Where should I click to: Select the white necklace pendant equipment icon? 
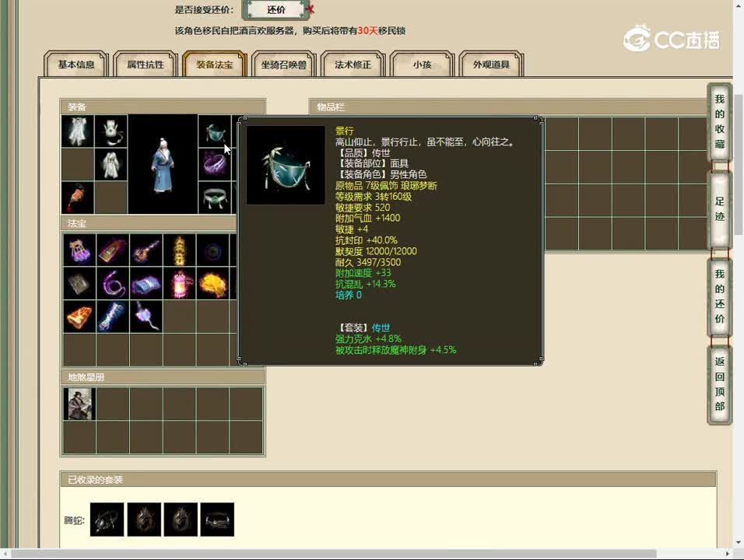pyautogui.click(x=111, y=131)
